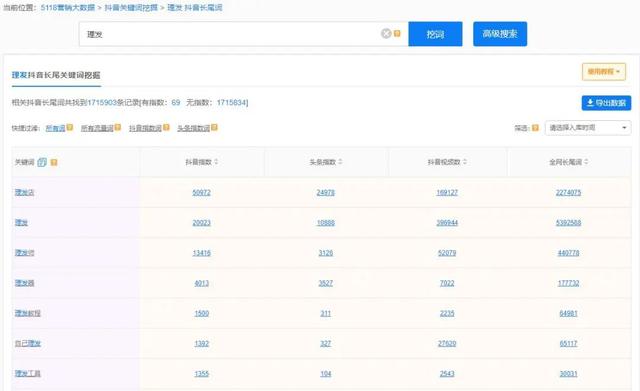Screen dimensions: 640x391
Task: Click 抖音视频数 value 2235 for 理发教程
Action: tap(447, 313)
